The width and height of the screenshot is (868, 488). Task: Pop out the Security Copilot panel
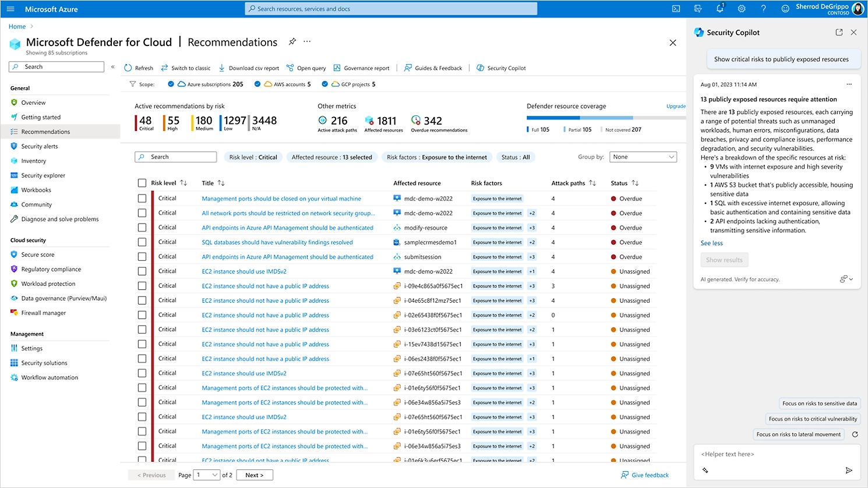coord(839,33)
